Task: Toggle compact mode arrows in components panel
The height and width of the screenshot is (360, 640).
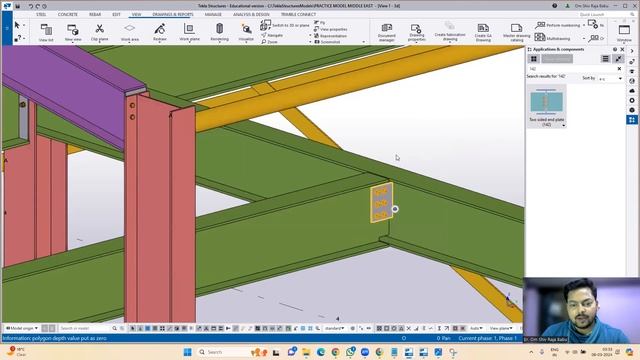Action: coord(618,59)
